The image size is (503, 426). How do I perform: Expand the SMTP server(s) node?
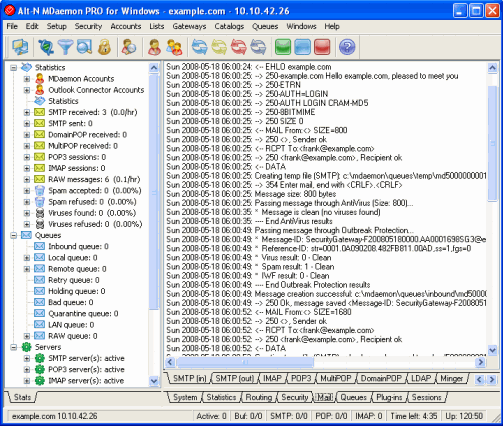[x=27, y=358]
